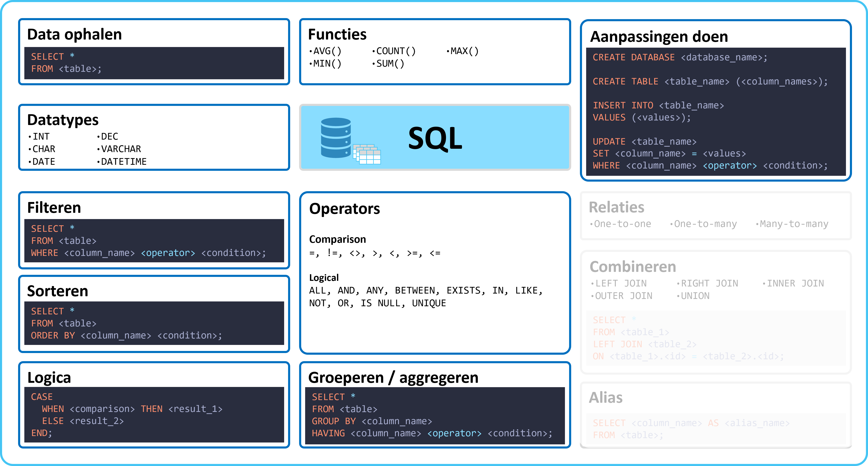
Task: Click the blue database cylinder icon
Action: coord(336,138)
